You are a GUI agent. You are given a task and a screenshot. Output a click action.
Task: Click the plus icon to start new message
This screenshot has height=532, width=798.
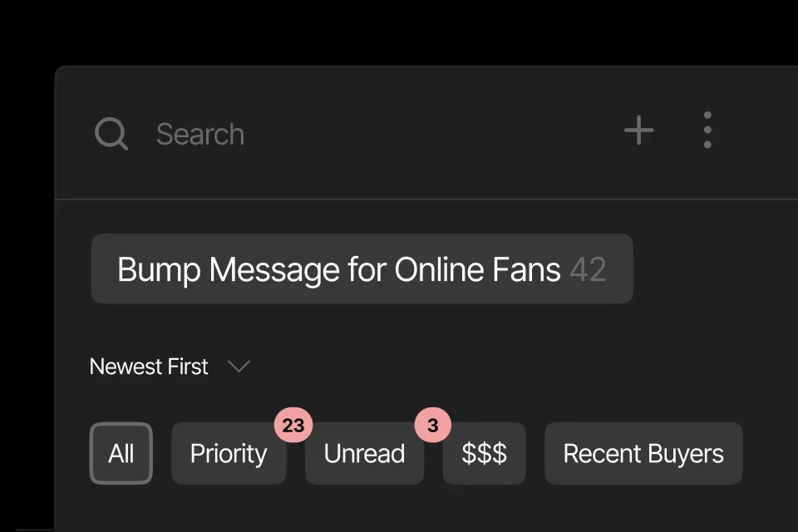pos(638,131)
